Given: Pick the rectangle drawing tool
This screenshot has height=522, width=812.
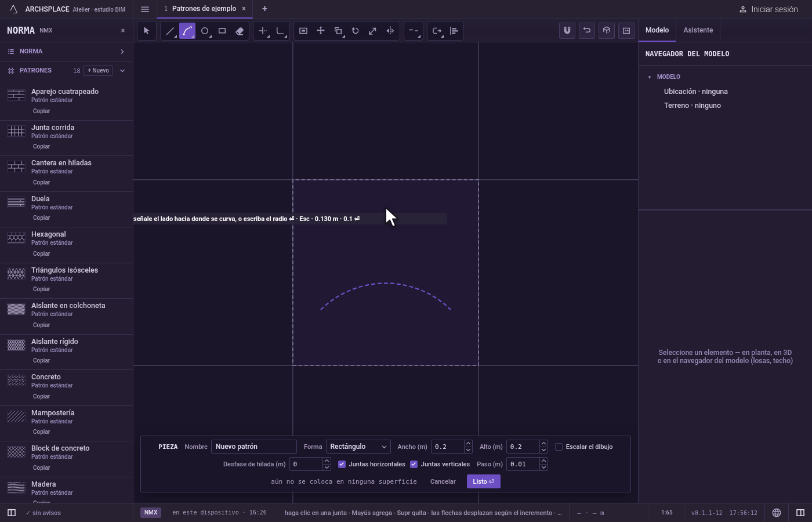Looking at the screenshot, I should [x=222, y=31].
